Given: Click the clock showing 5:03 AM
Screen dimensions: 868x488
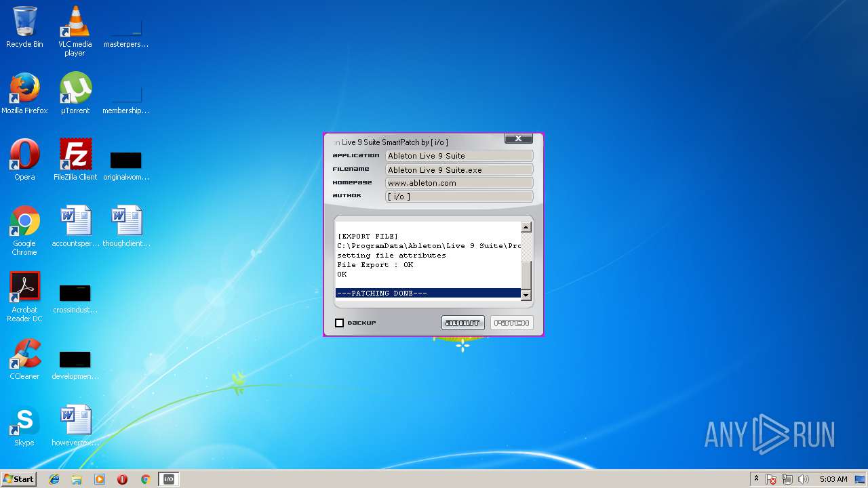Looking at the screenshot, I should 833,479.
